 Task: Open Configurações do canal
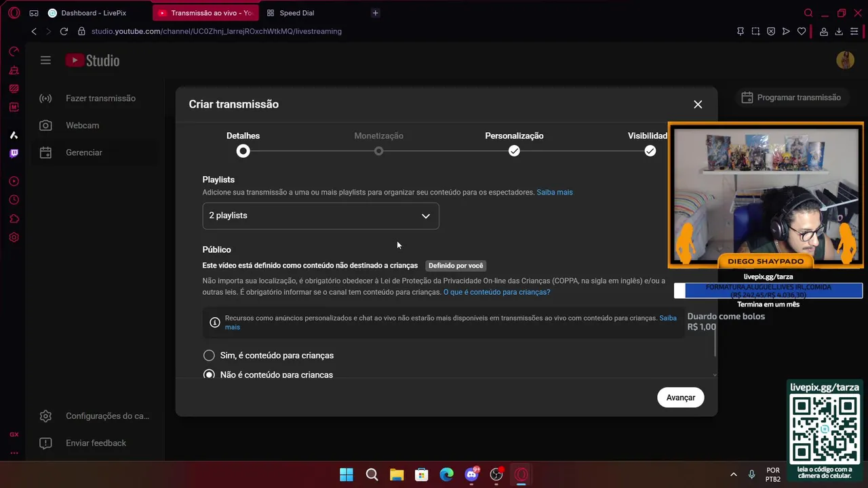tap(95, 415)
